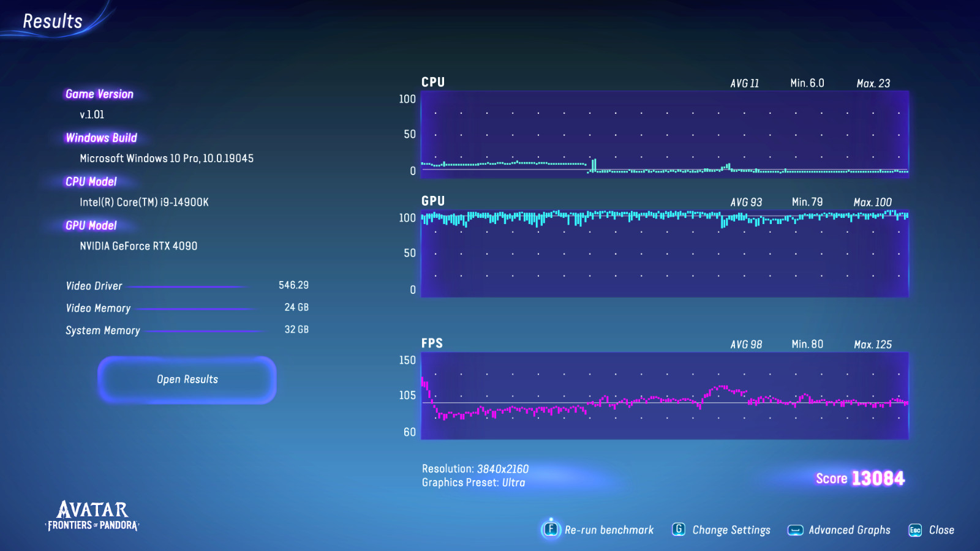Select the Windows Build heading
This screenshot has width=980, height=551.
tap(101, 138)
